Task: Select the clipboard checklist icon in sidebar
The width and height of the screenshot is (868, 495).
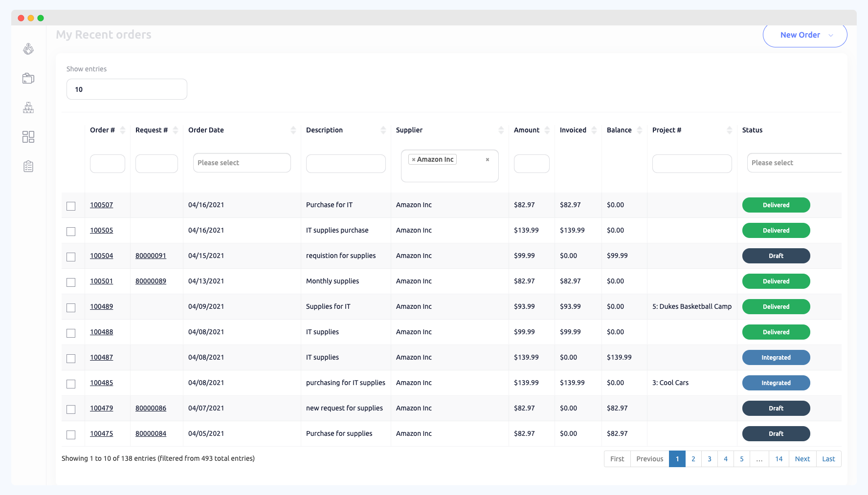Action: pos(28,166)
